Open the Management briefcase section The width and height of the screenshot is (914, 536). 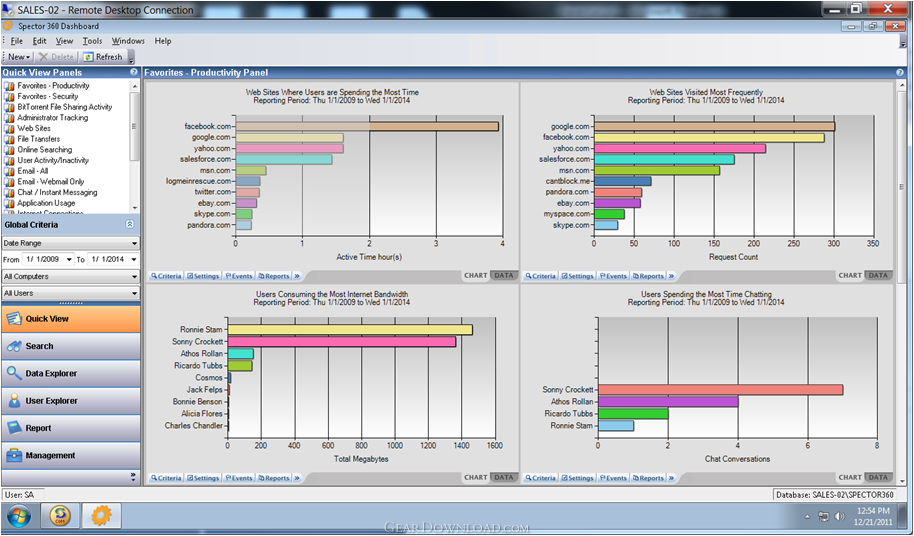coord(71,456)
